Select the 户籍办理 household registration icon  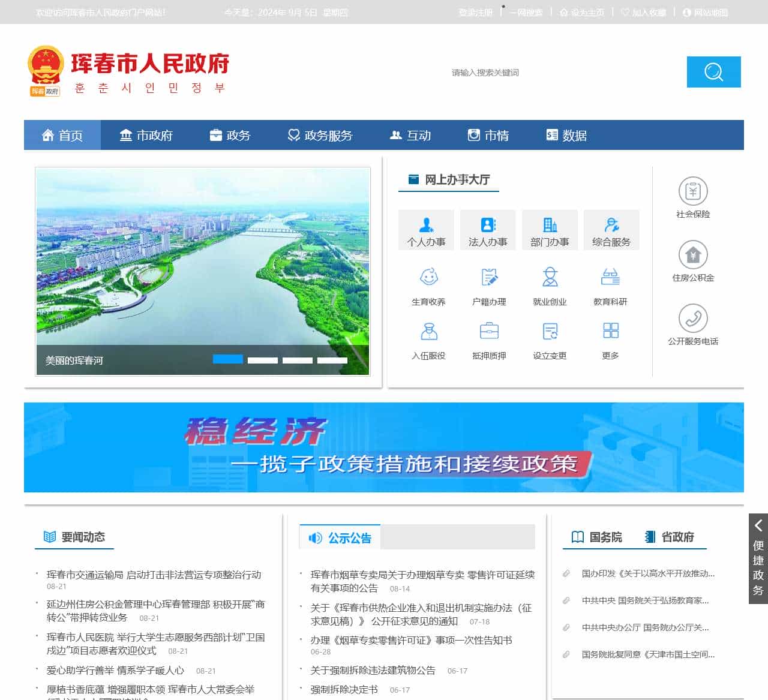(489, 277)
